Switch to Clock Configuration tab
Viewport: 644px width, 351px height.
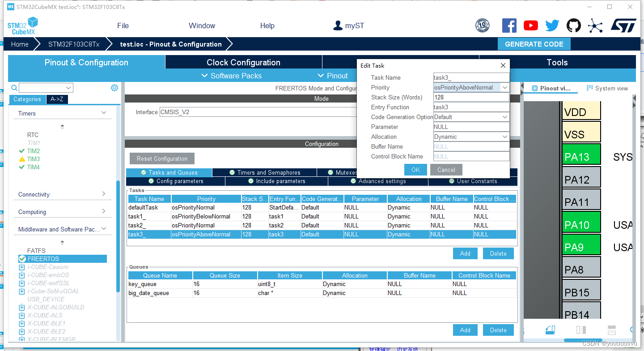[x=243, y=62]
